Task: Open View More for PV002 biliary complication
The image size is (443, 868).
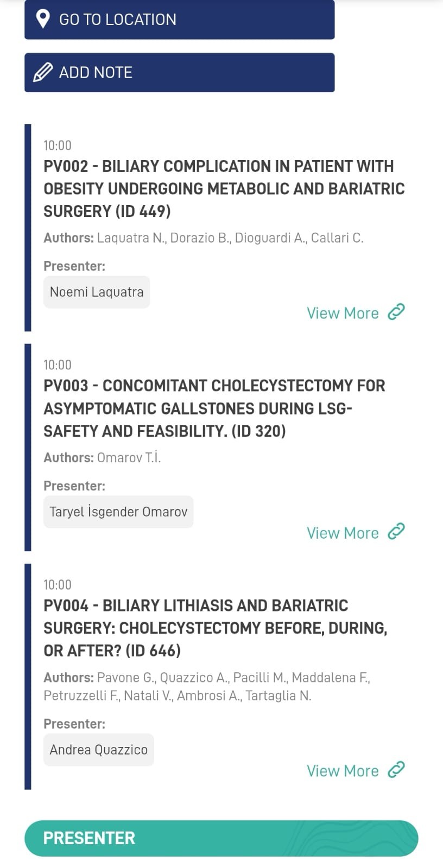Action: [x=343, y=313]
